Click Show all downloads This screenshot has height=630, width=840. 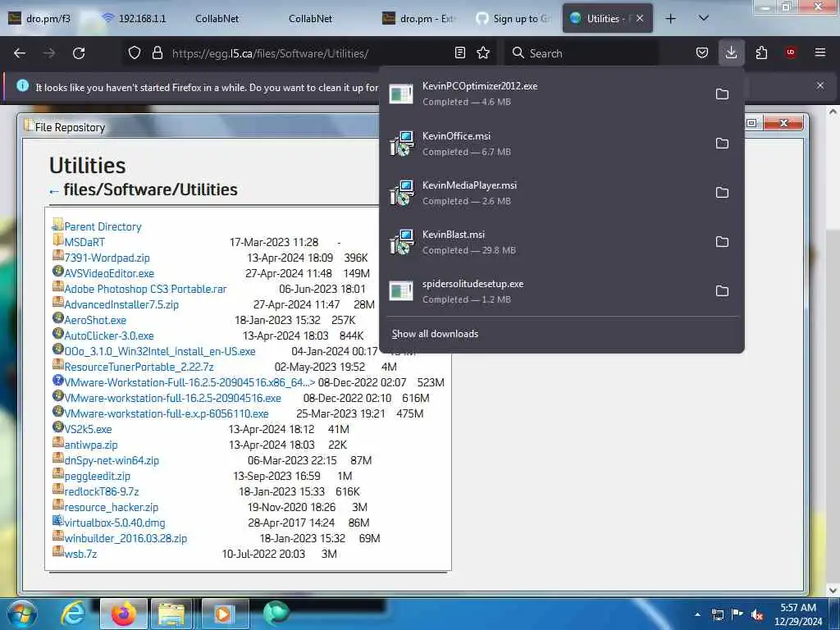pos(435,334)
